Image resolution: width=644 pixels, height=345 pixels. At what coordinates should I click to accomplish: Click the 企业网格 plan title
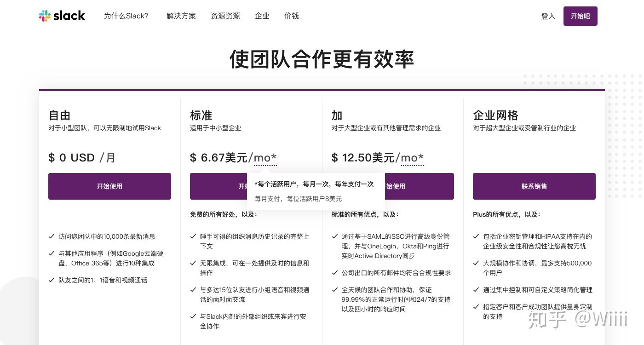click(495, 115)
